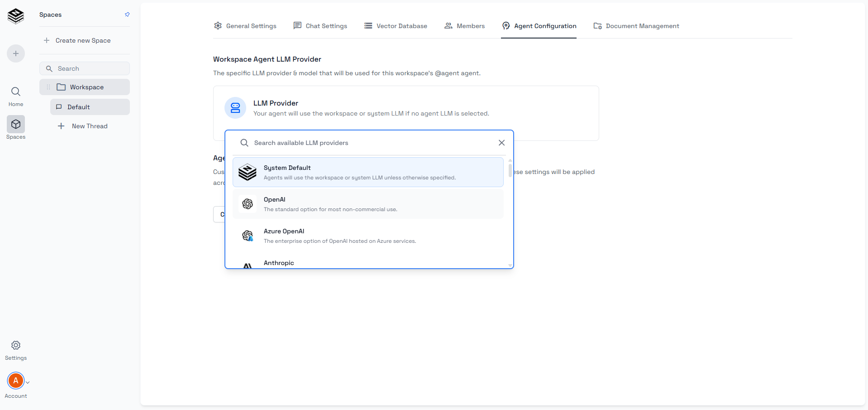The height and width of the screenshot is (410, 868).
Task: Choose OpenAI from provider list
Action: click(x=367, y=204)
